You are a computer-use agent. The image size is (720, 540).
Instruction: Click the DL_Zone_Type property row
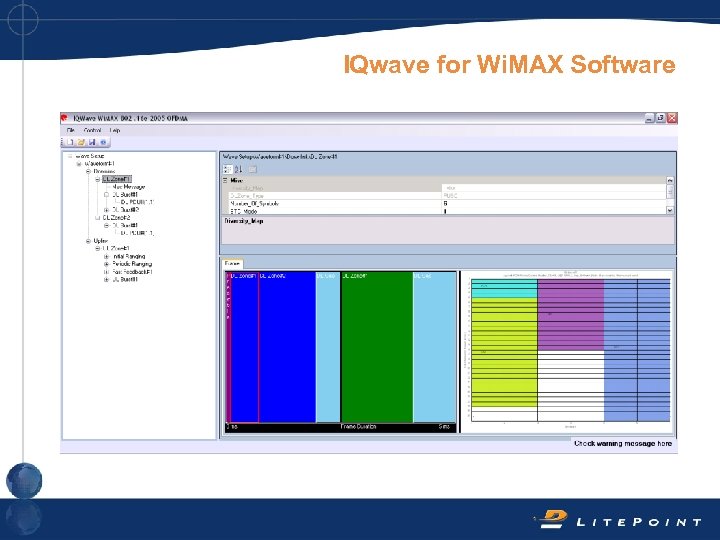pos(447,196)
